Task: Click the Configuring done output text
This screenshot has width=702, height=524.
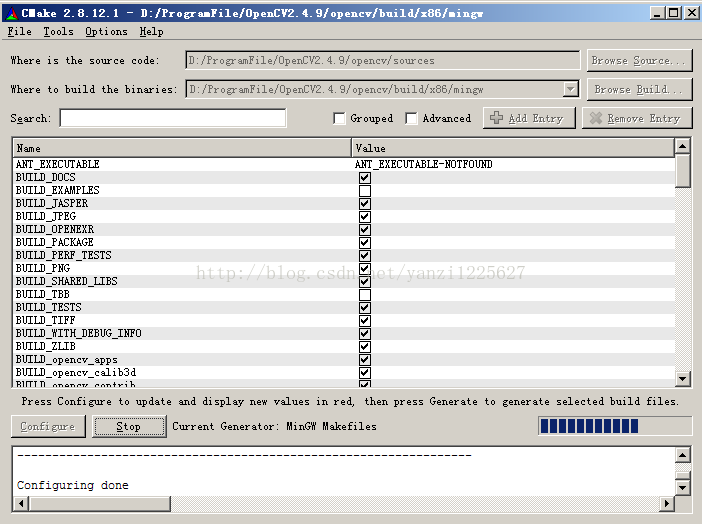Action: coord(73,485)
